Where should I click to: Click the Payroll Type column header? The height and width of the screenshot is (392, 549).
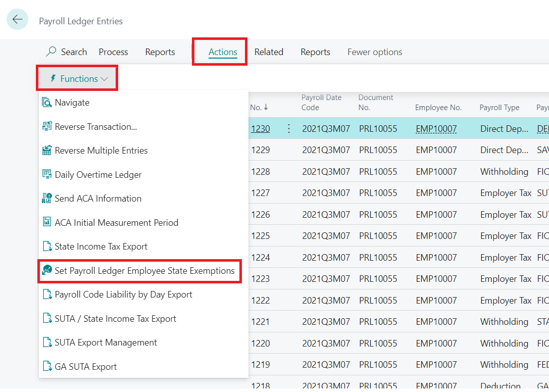pyautogui.click(x=500, y=108)
